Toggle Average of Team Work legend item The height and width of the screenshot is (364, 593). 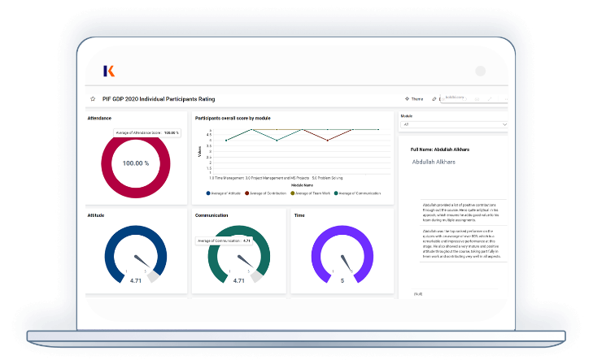click(311, 193)
